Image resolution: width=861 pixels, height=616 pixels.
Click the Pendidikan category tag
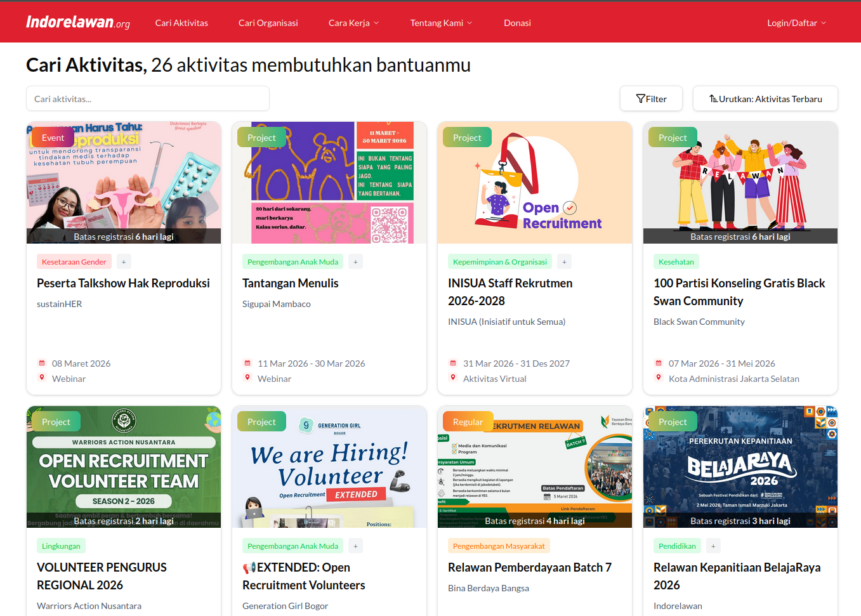677,546
